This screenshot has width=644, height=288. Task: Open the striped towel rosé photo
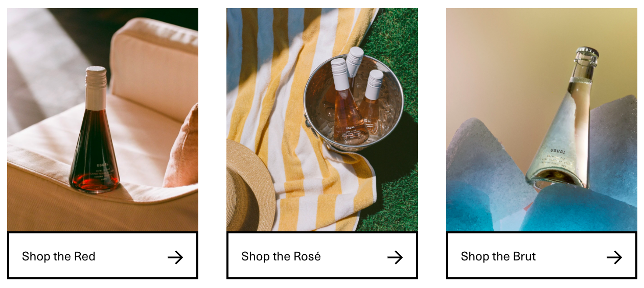coord(322,120)
